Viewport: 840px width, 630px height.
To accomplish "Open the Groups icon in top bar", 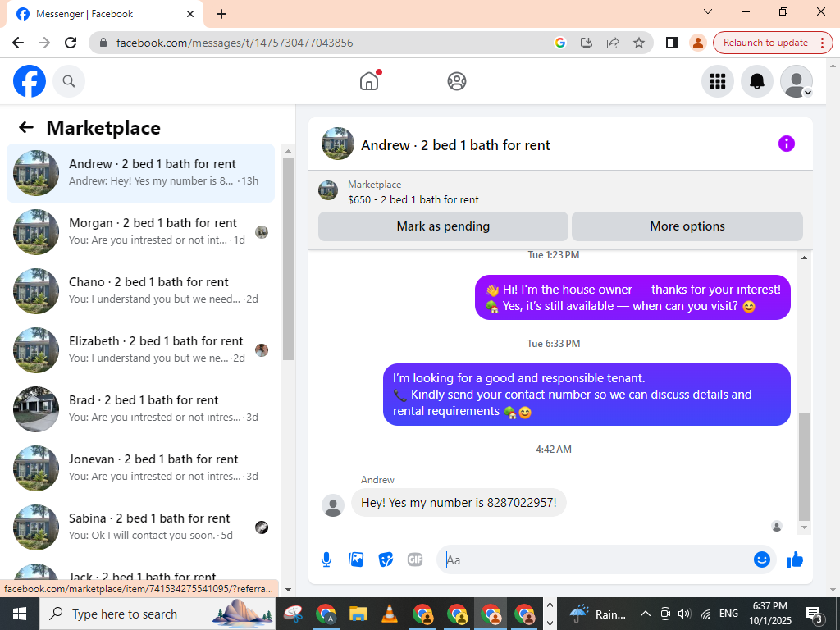I will 456,81.
